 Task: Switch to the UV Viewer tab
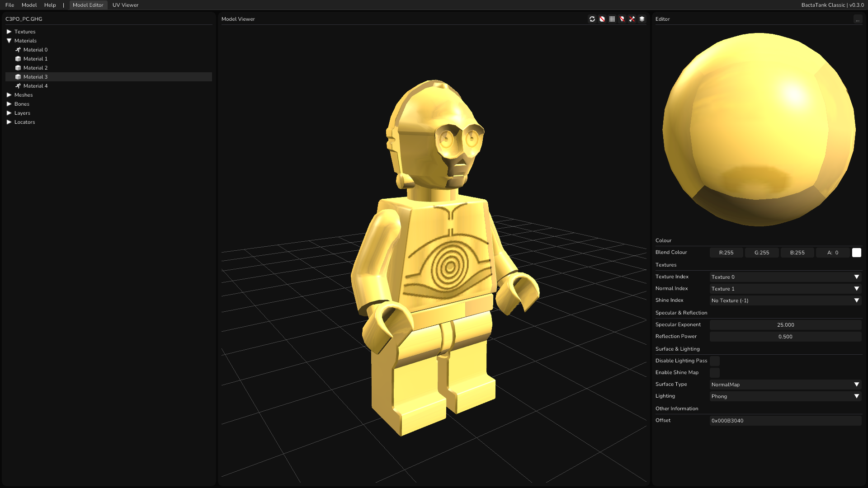[125, 5]
